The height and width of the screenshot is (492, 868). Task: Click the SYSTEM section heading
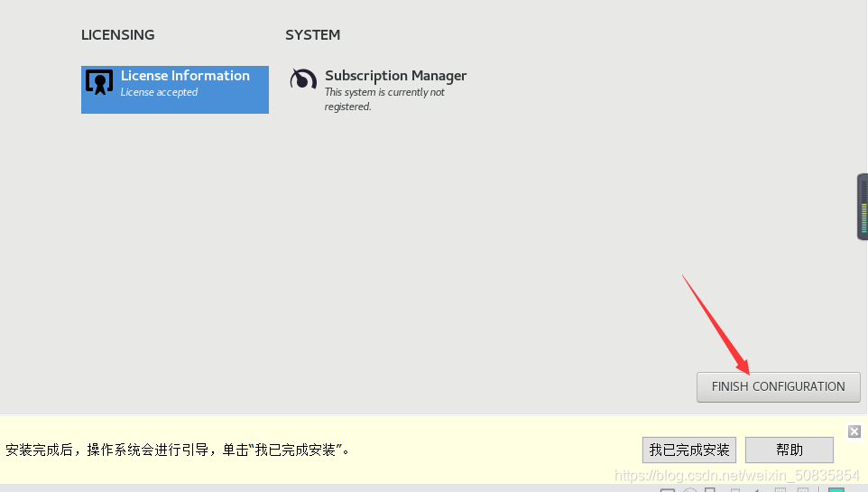coord(313,35)
